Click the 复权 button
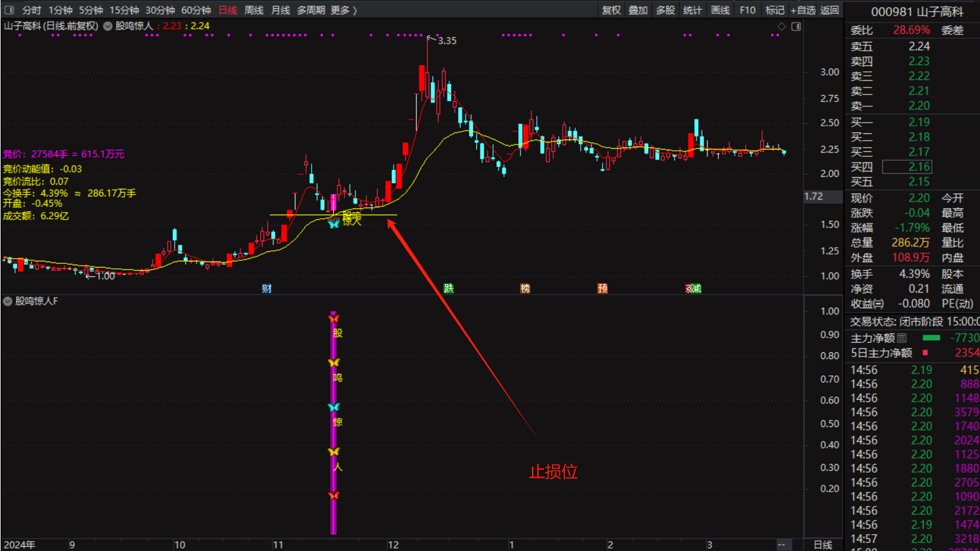Screen dimensions: 980x551 [611, 10]
